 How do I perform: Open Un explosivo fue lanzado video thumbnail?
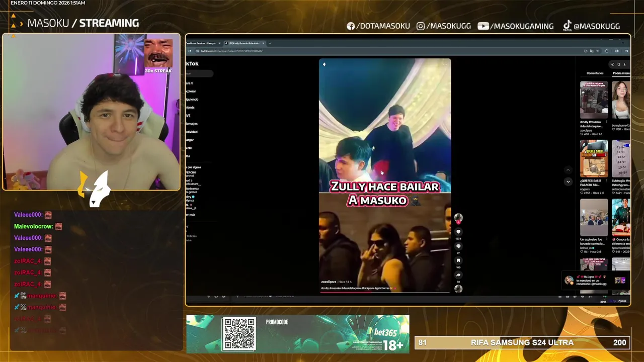(x=594, y=217)
